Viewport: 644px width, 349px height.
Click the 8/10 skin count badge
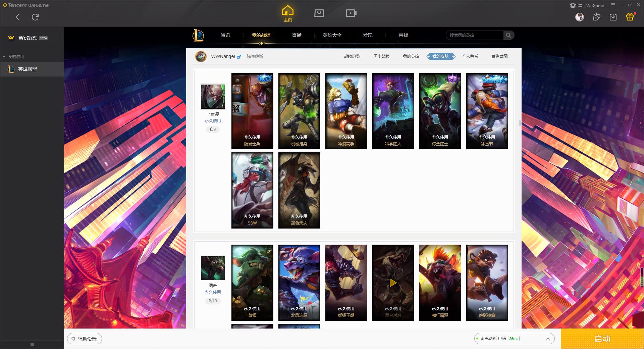tap(213, 301)
